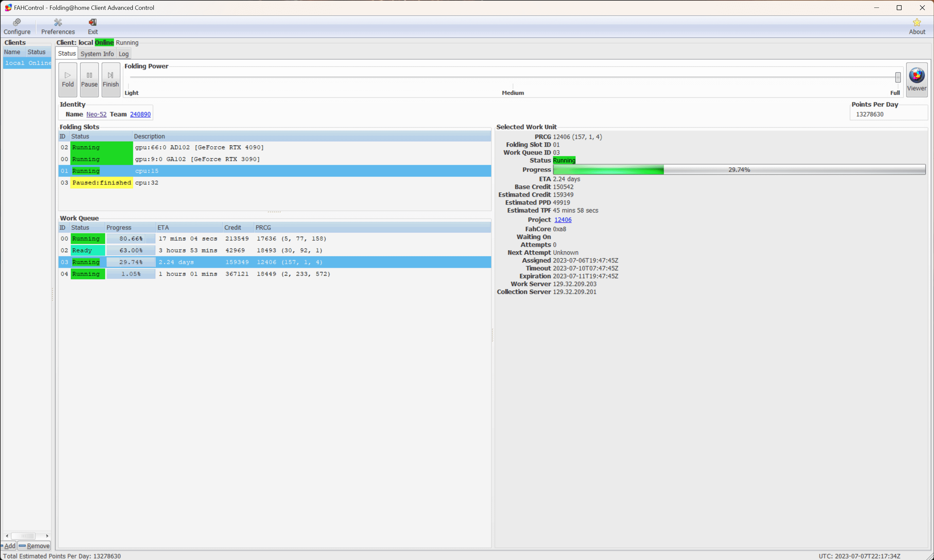
Task: Sort clients by Status column header
Action: 39,52
